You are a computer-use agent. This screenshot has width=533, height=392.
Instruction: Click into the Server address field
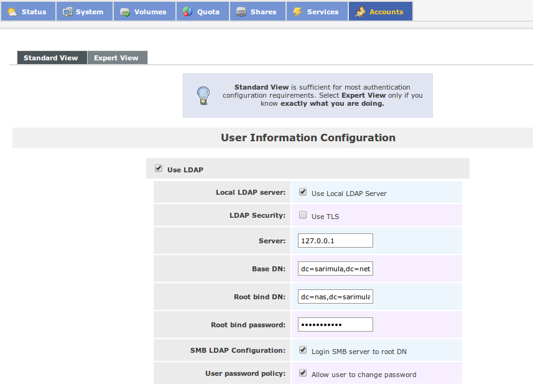pyautogui.click(x=335, y=241)
